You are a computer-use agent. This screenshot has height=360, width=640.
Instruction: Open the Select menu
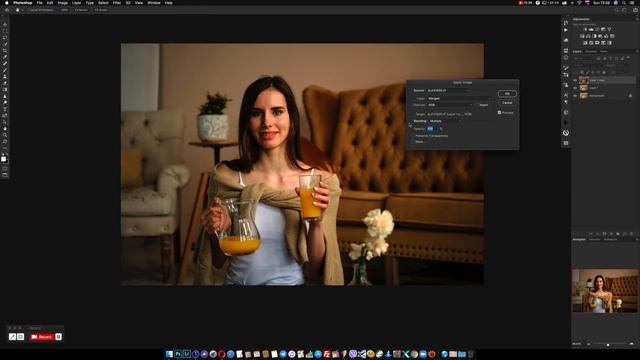click(x=103, y=3)
